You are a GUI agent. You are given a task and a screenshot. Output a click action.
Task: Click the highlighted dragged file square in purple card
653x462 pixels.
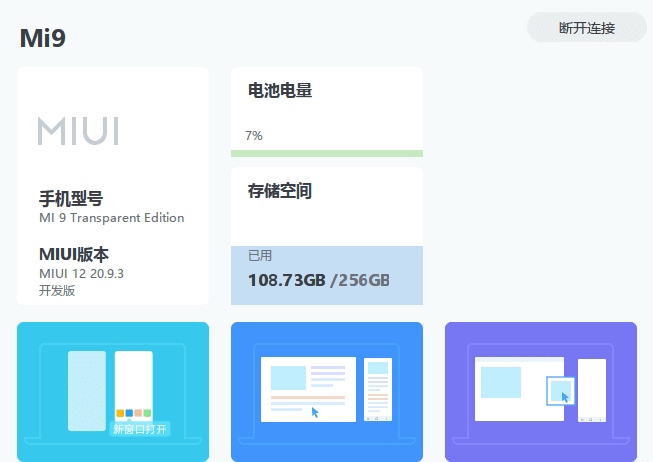(x=560, y=391)
